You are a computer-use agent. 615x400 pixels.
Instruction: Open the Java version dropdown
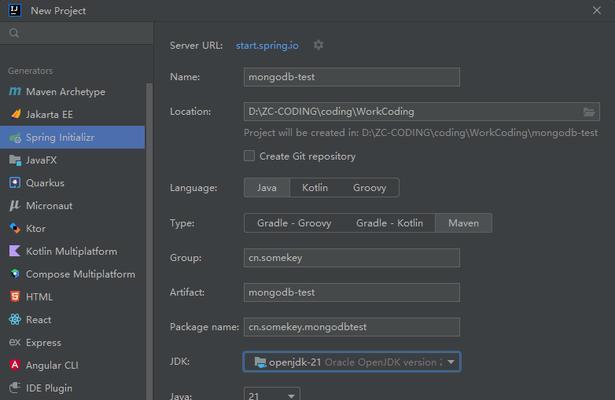click(272, 394)
